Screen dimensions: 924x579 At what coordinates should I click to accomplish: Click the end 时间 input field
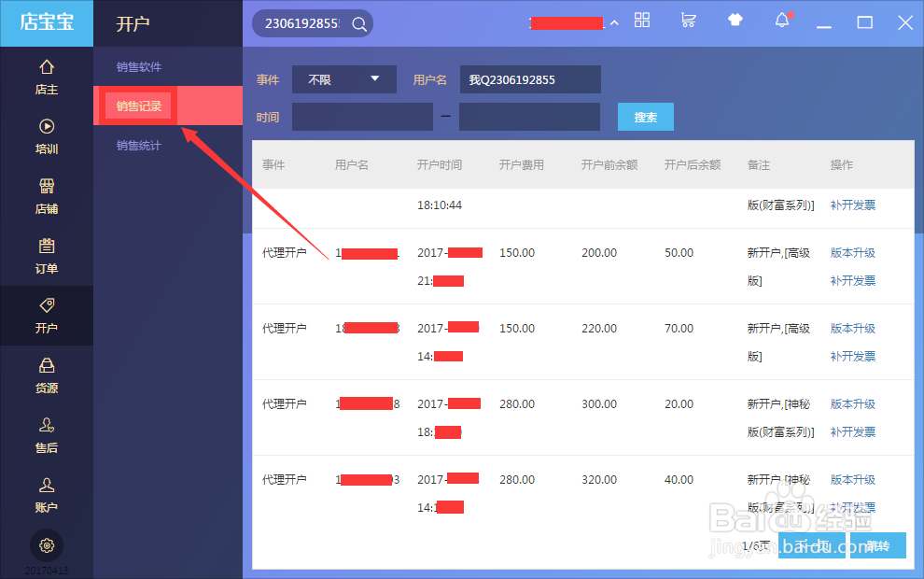pos(530,117)
